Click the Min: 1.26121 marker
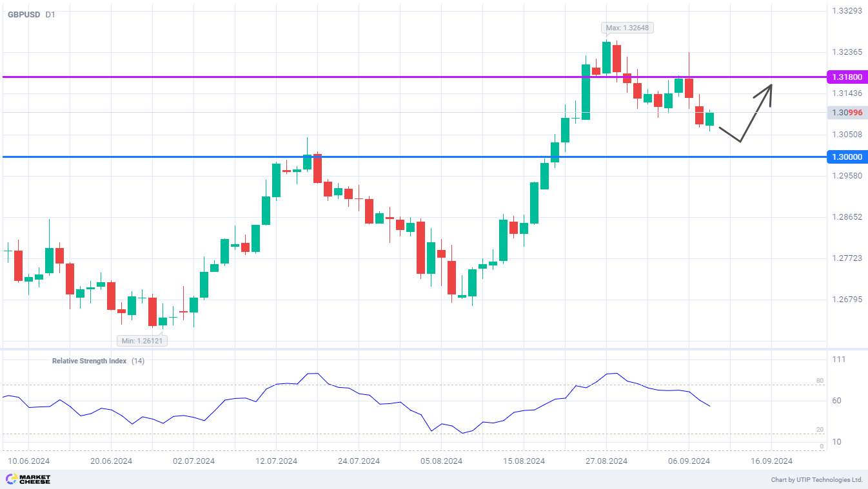The image size is (868, 489). pos(143,341)
